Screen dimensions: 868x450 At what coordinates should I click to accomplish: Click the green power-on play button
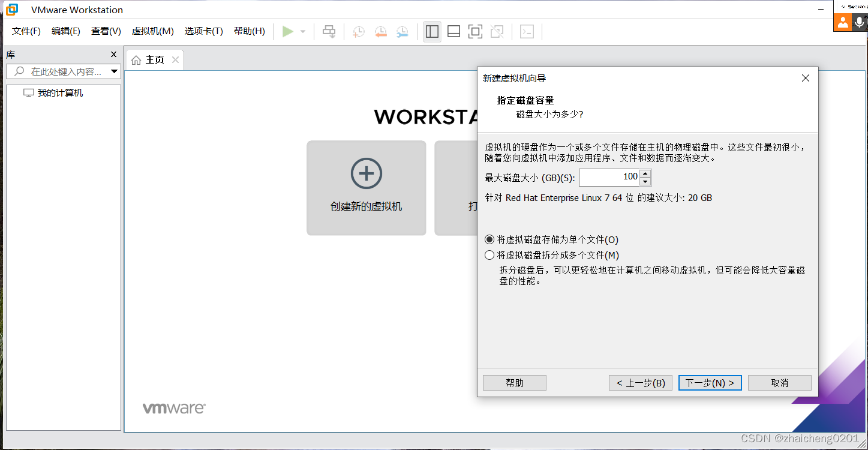[288, 31]
